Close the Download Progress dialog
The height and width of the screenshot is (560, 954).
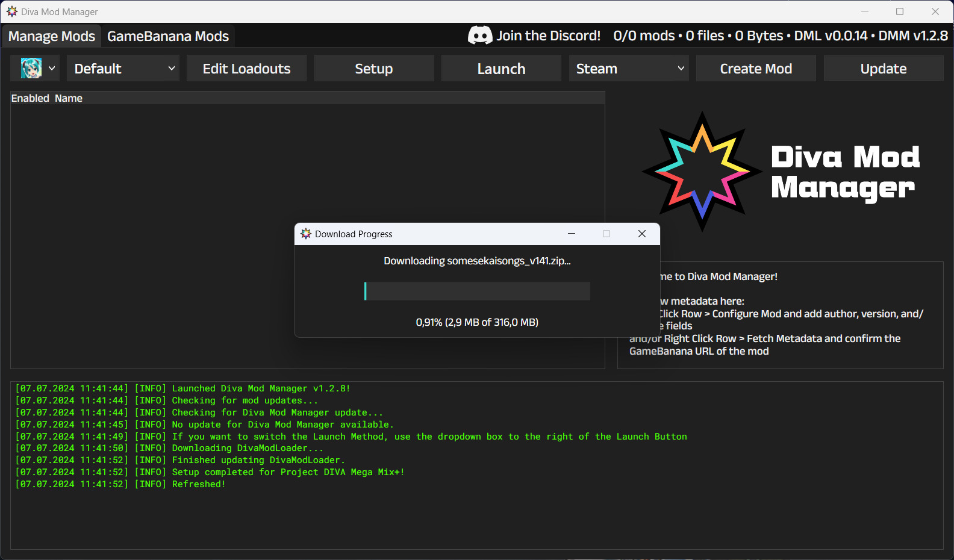[x=641, y=234]
